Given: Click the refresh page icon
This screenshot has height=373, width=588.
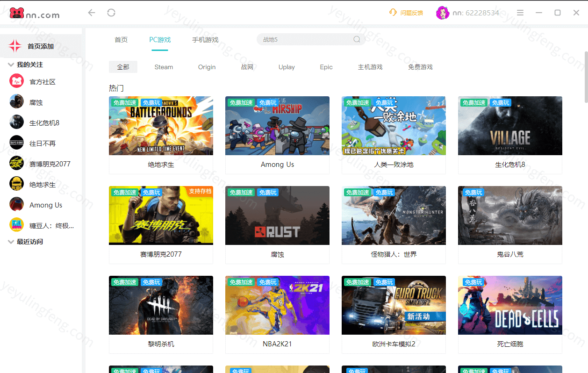Looking at the screenshot, I should click(x=111, y=13).
